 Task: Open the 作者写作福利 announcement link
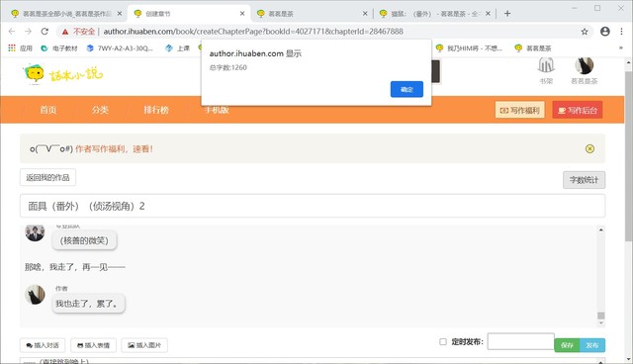114,149
